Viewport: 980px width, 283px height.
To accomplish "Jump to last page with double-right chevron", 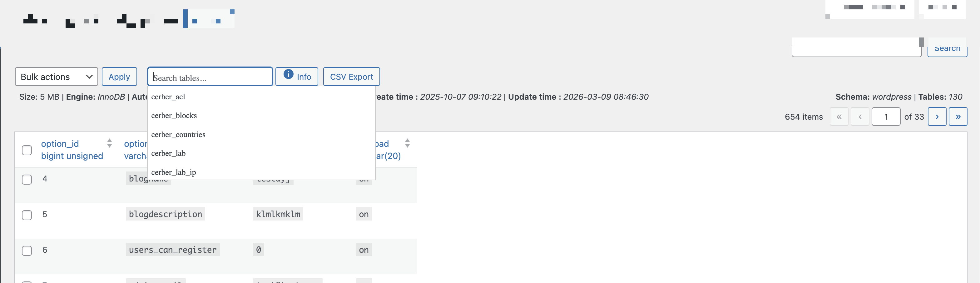I will [x=958, y=117].
